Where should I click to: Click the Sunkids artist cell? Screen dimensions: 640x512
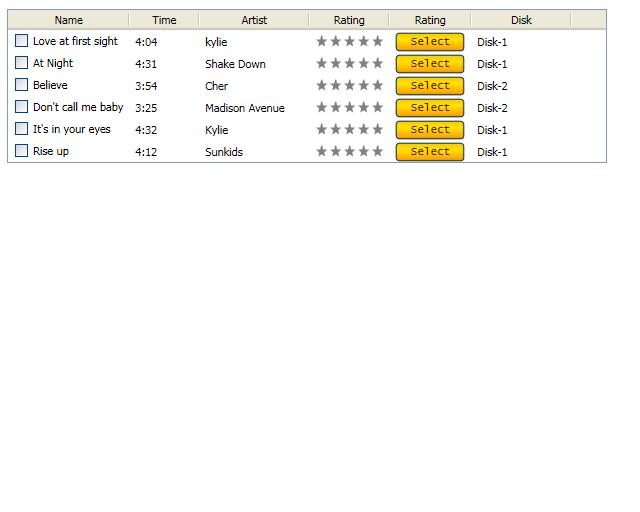(x=224, y=152)
